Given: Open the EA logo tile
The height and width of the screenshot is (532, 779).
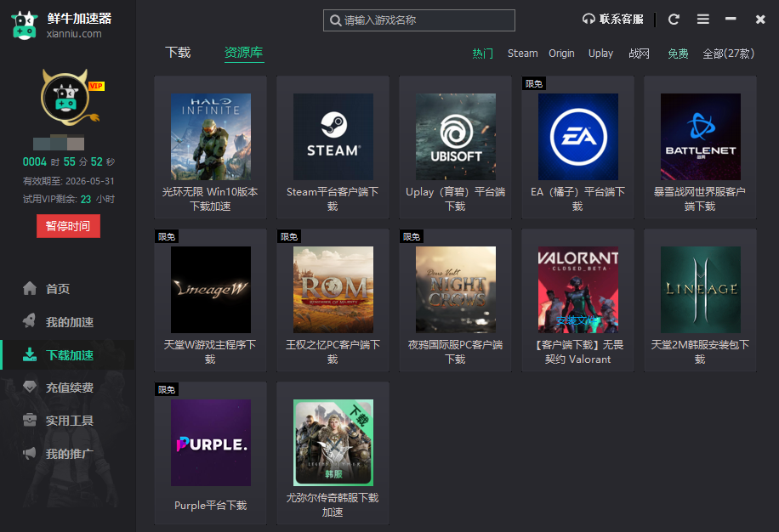Looking at the screenshot, I should point(578,137).
